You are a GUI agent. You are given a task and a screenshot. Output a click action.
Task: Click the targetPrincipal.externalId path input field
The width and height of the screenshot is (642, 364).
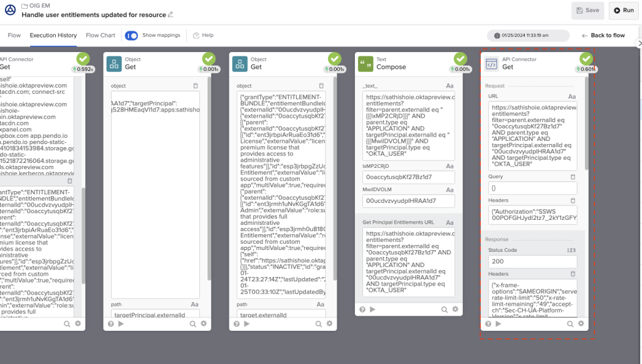click(x=155, y=315)
